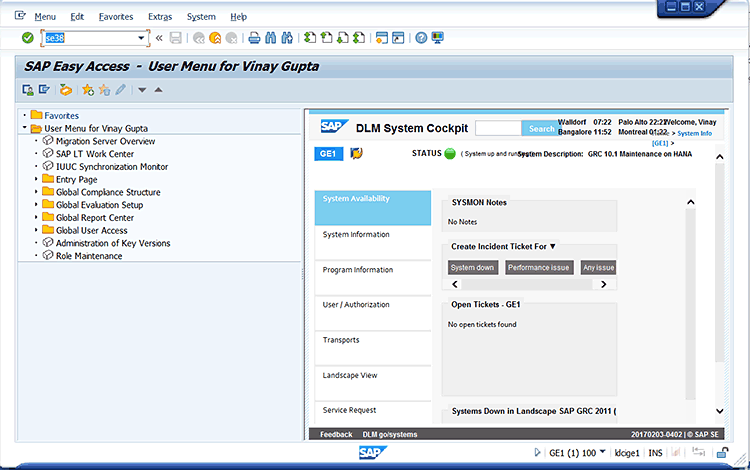The image size is (750, 470).
Task: Click the First Page icon
Action: tap(310, 38)
